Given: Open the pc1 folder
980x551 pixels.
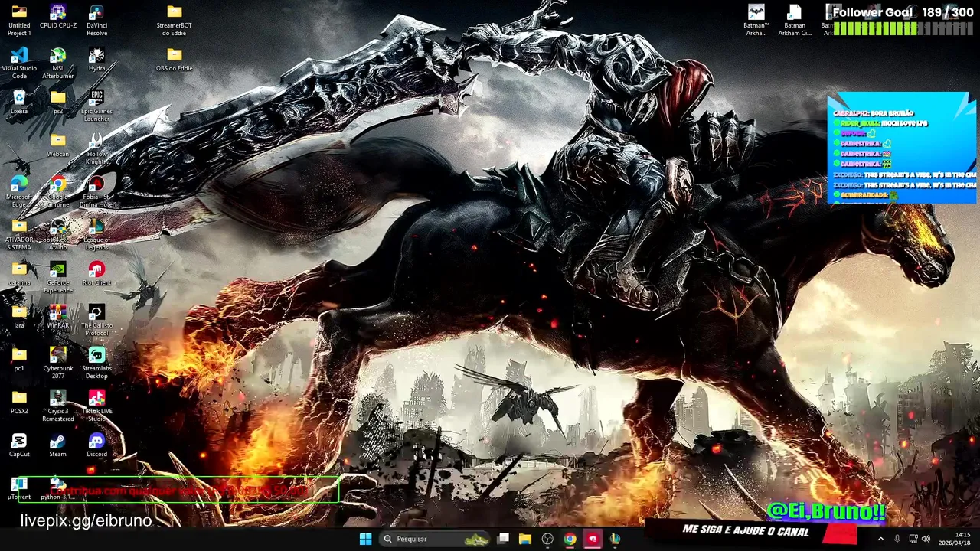Looking at the screenshot, I should point(19,360).
